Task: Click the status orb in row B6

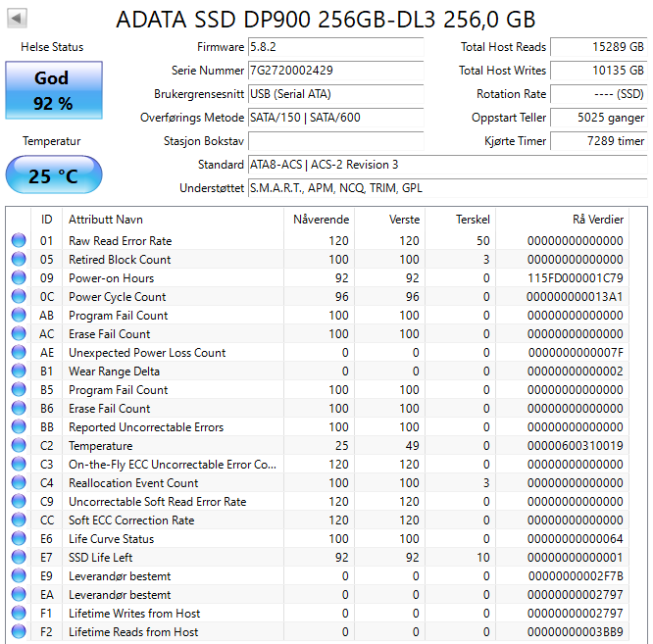Action: tap(19, 408)
